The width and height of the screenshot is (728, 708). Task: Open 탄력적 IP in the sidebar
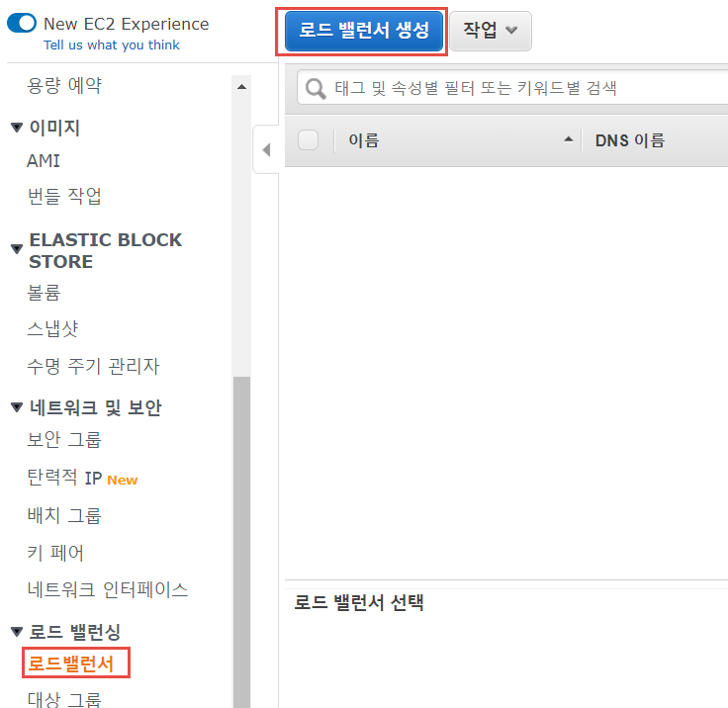point(64,478)
